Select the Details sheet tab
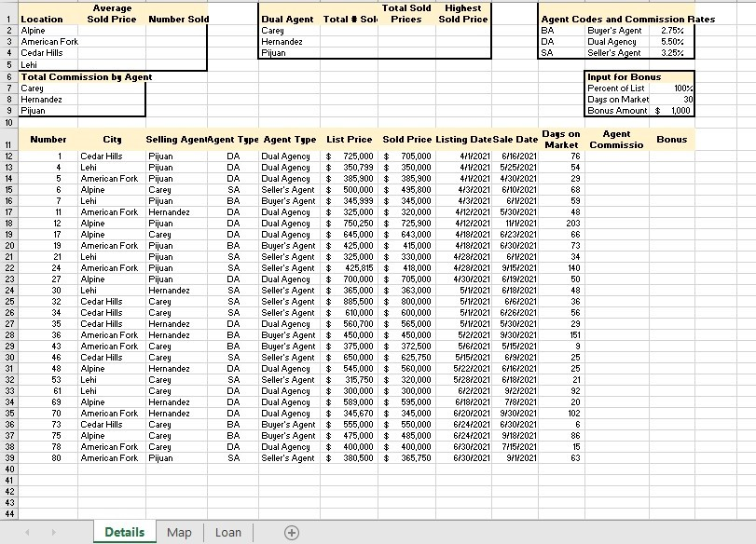 pyautogui.click(x=124, y=533)
